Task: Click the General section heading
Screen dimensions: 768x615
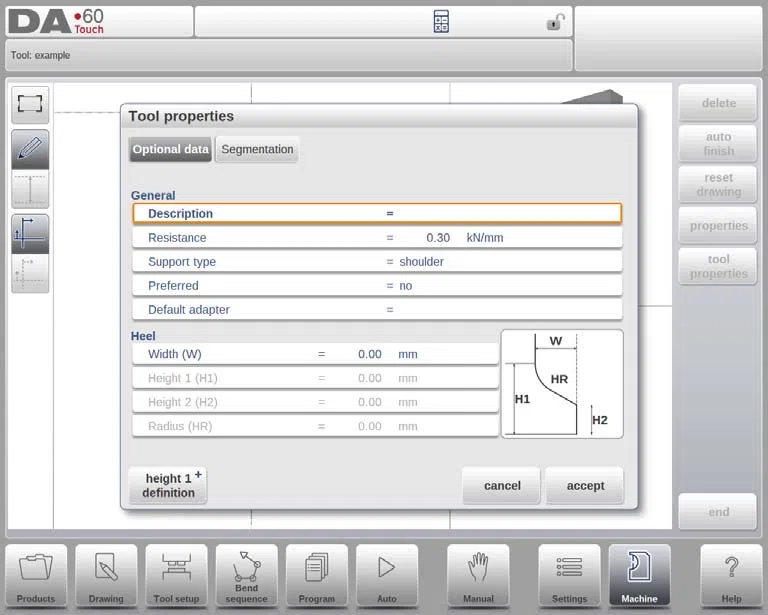Action: (x=153, y=195)
